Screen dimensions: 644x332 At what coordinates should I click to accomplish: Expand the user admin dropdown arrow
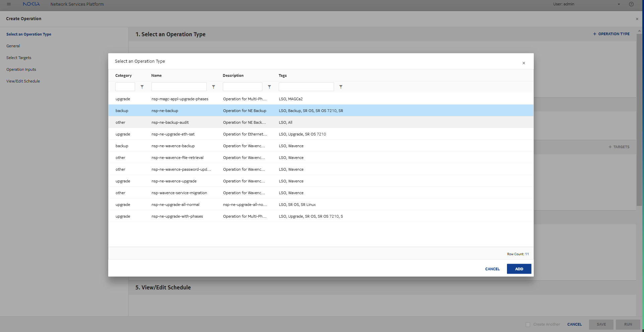click(x=619, y=4)
